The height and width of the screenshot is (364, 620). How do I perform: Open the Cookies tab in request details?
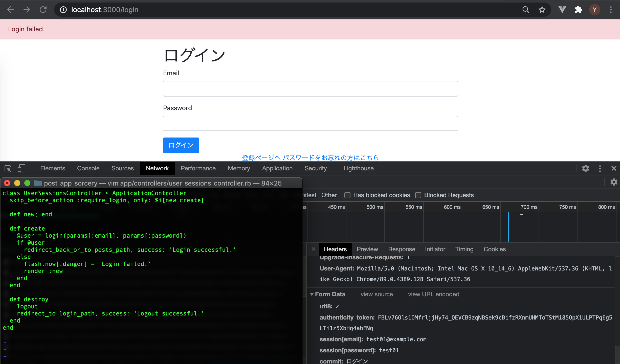(495, 249)
